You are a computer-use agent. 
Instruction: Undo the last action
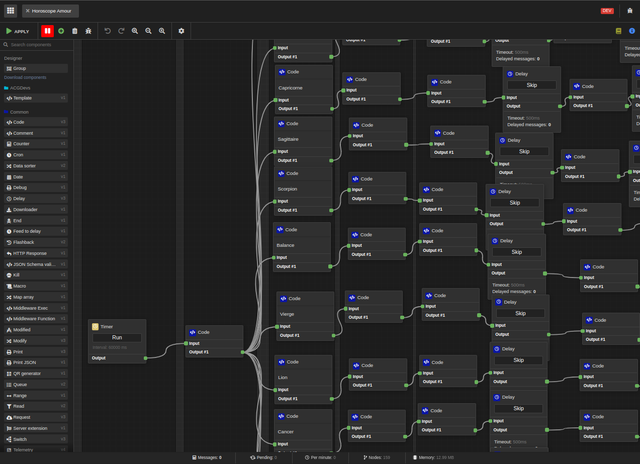coord(107,31)
